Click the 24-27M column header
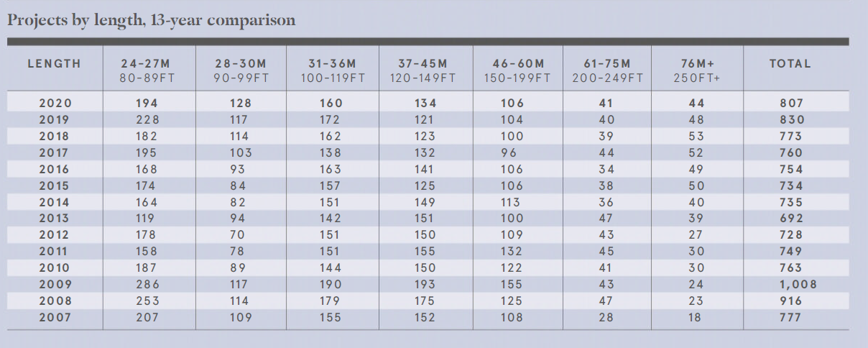Viewport: 868px width, 348px height. [x=147, y=63]
